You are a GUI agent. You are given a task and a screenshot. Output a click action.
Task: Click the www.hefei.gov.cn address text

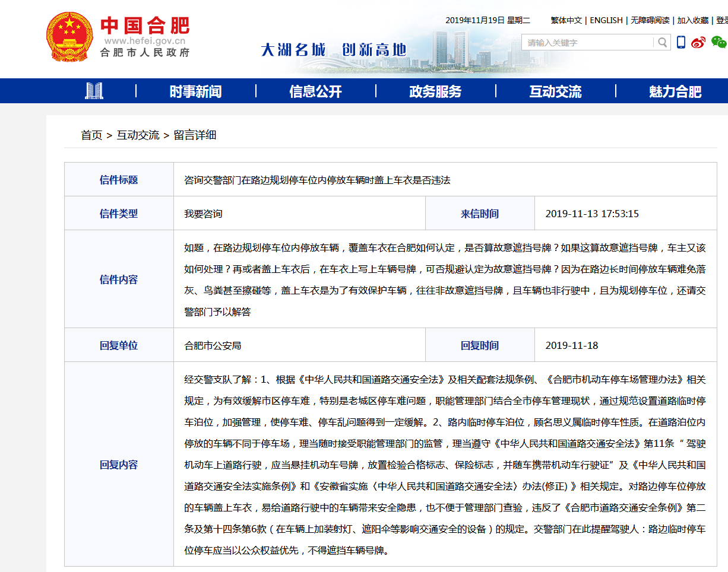click(x=145, y=41)
